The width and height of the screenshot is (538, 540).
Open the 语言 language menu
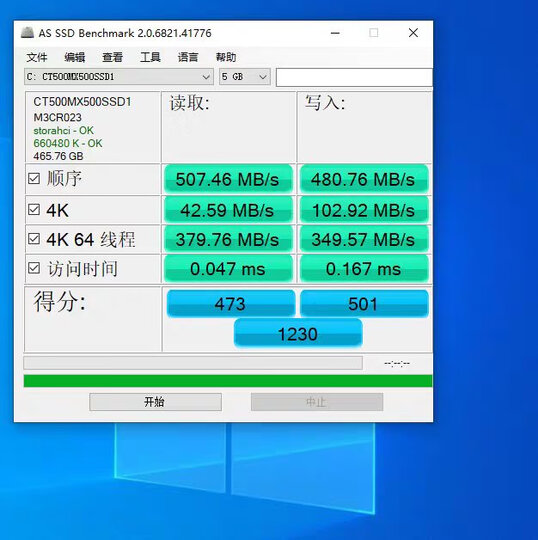coord(188,57)
